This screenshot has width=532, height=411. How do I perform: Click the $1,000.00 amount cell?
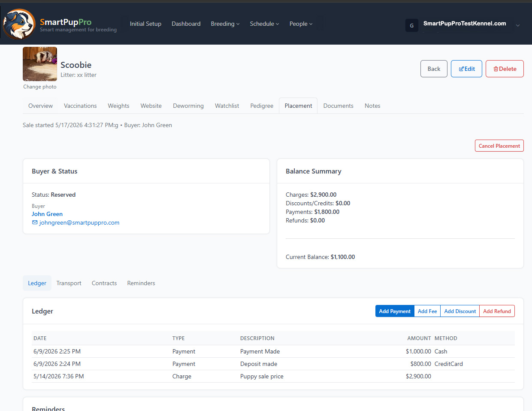click(x=418, y=351)
